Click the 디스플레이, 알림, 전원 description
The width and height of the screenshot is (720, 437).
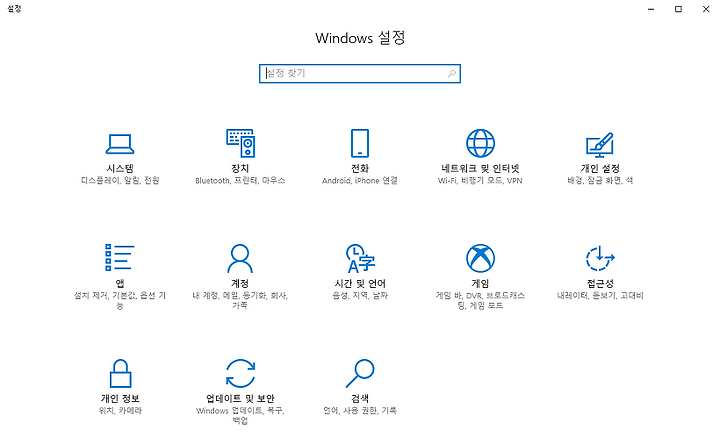coord(120,180)
